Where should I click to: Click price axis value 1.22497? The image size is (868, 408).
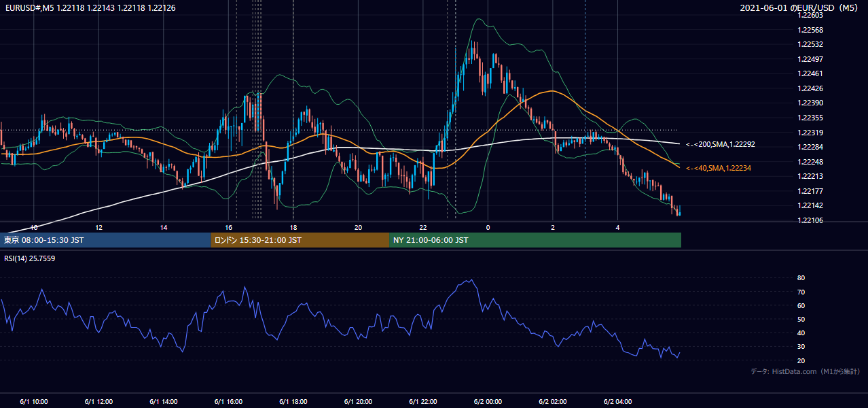(x=810, y=59)
